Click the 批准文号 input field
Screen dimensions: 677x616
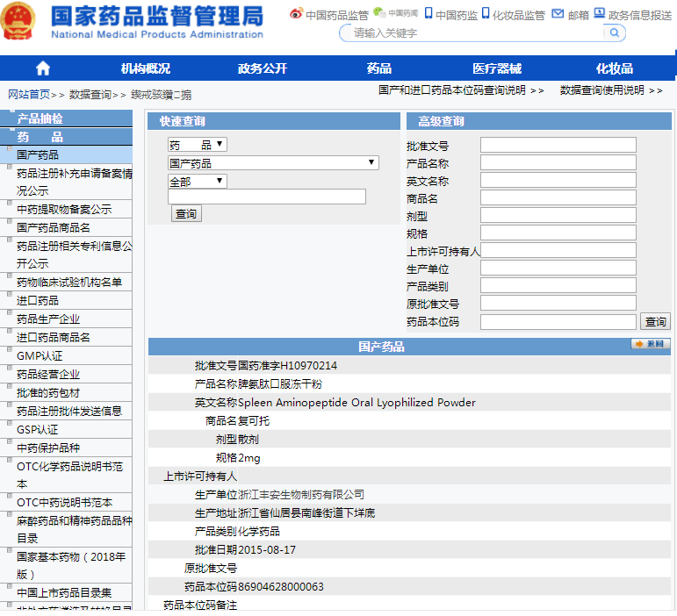[x=558, y=145]
